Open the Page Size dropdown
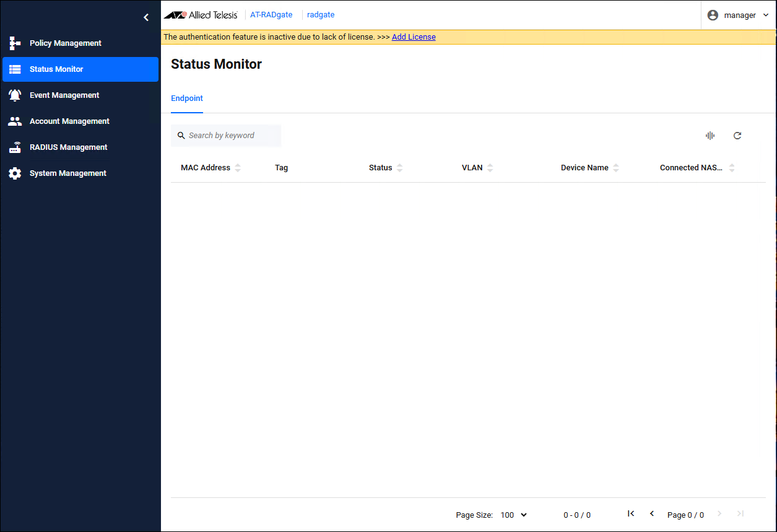Viewport: 777px width, 532px height. (513, 515)
